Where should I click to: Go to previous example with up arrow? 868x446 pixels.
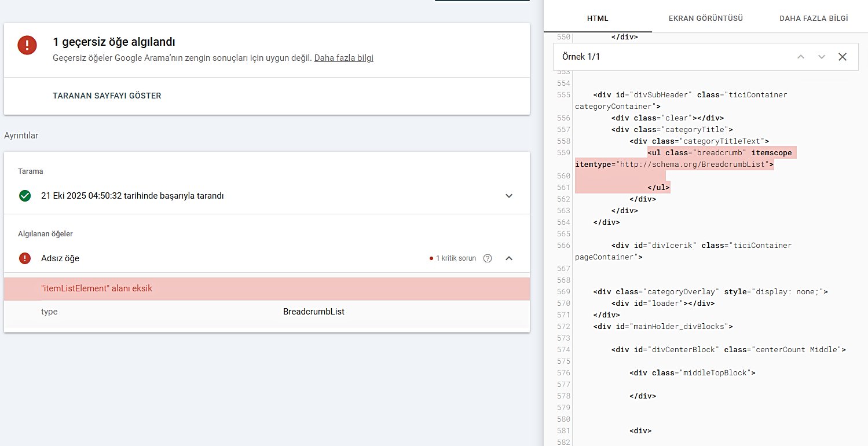pos(801,57)
